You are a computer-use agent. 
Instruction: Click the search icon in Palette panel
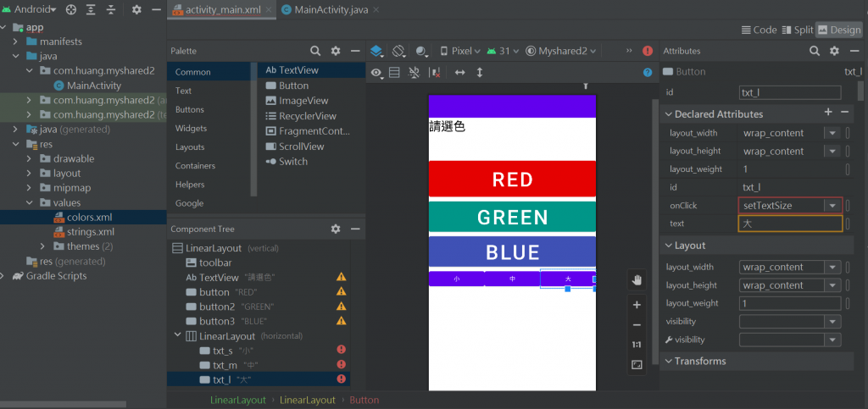pyautogui.click(x=315, y=51)
